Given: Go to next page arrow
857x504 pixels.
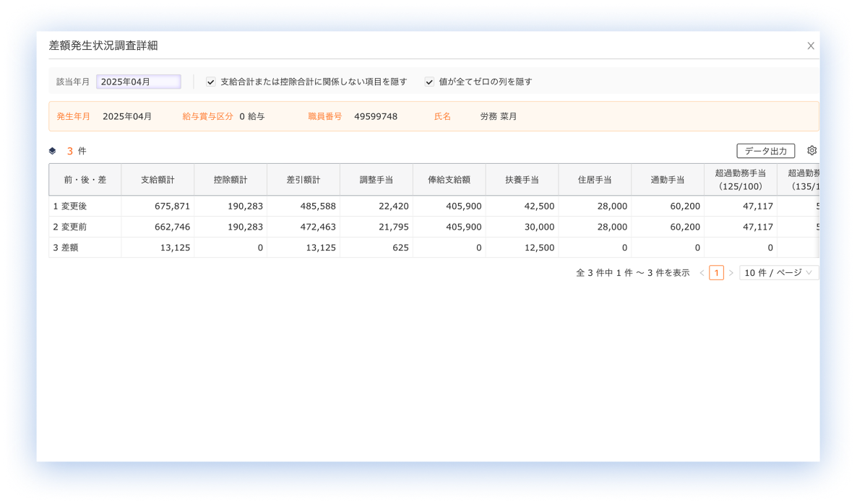Looking at the screenshot, I should [x=731, y=272].
